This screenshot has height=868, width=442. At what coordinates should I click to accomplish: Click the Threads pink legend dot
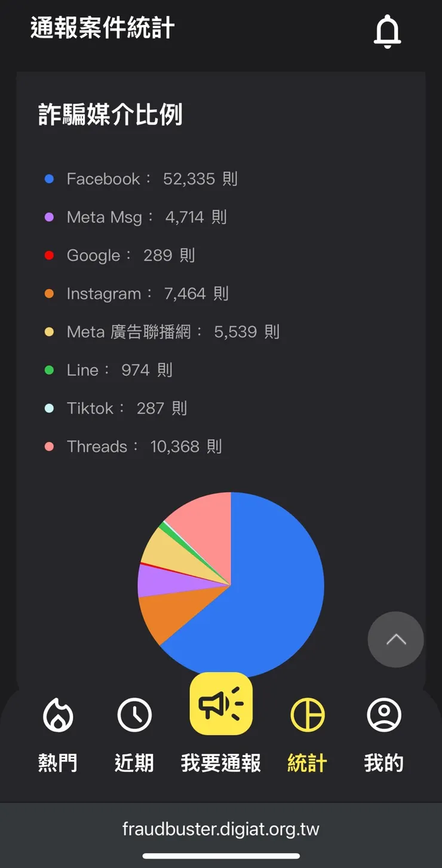coord(50,446)
